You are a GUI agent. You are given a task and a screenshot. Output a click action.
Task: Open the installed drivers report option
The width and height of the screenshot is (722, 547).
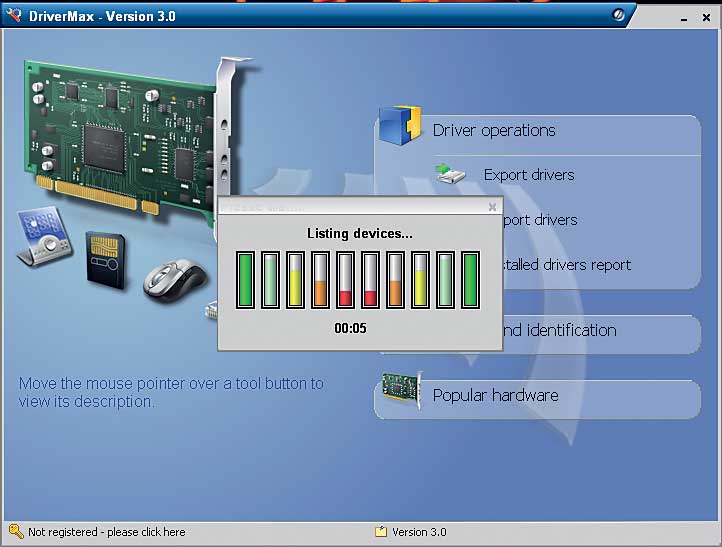(567, 265)
